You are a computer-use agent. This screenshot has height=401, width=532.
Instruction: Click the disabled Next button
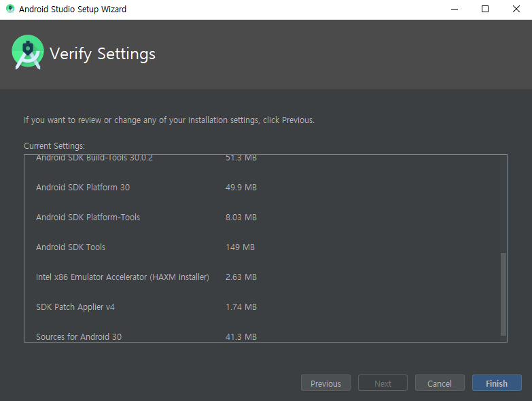[x=383, y=383]
